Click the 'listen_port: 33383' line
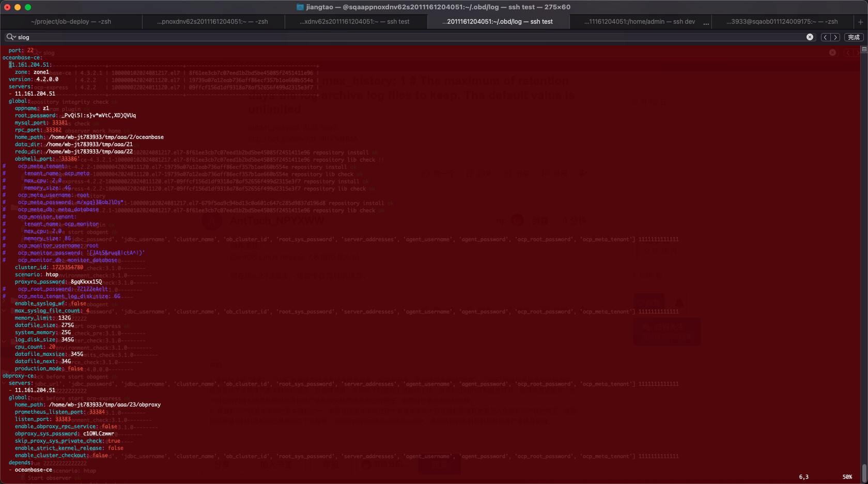Screen dimensions: 868x484 coord(43,419)
